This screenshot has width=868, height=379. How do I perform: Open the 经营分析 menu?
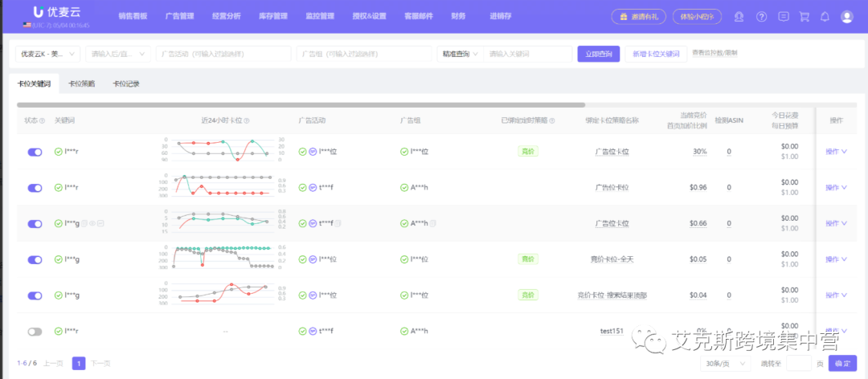pyautogui.click(x=227, y=16)
